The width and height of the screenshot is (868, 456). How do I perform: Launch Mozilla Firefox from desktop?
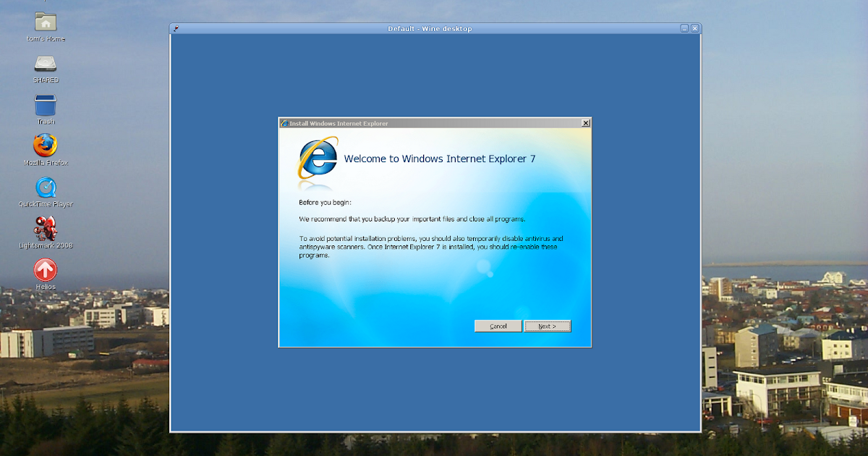46,145
